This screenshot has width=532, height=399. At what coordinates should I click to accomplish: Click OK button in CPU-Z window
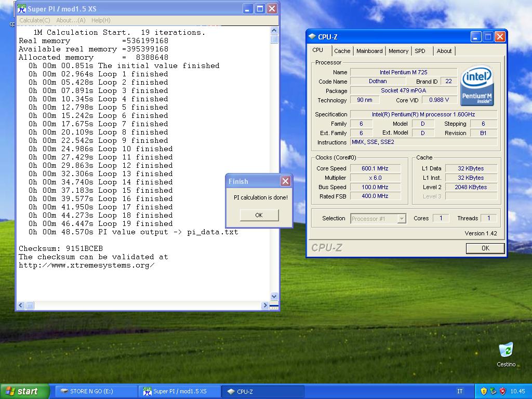(485, 248)
